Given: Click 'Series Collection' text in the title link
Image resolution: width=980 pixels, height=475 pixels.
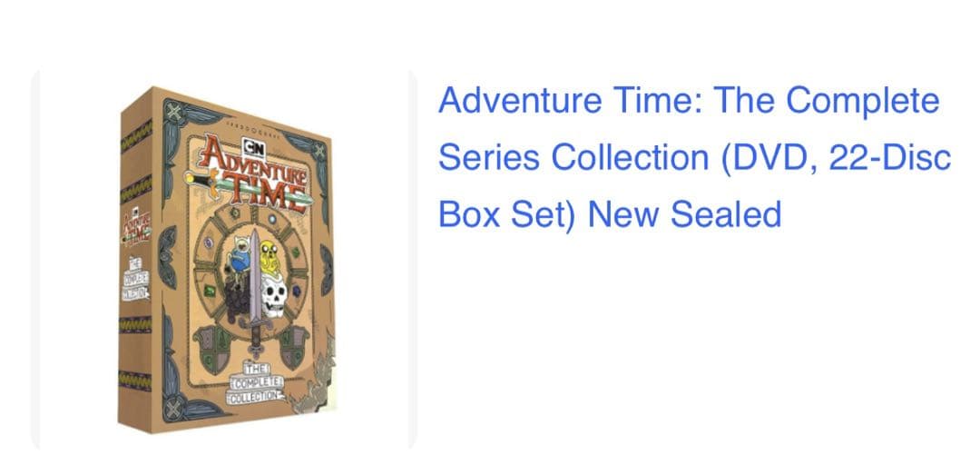Looking at the screenshot, I should [x=573, y=157].
